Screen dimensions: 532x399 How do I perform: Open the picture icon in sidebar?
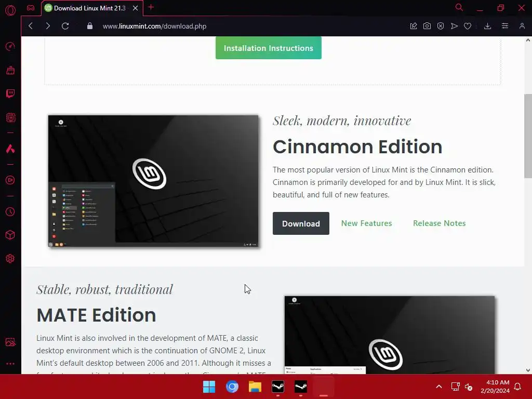click(x=10, y=342)
